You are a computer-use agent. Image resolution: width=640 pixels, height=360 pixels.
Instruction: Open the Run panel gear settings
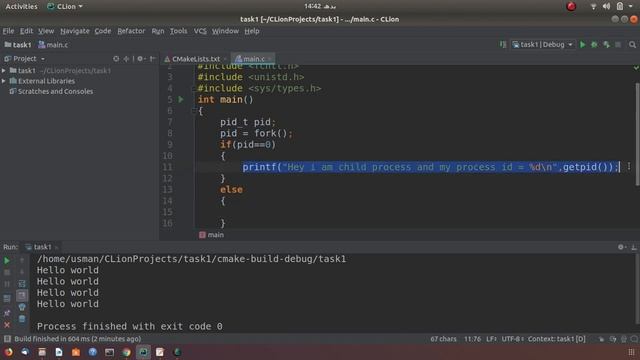coord(621,247)
